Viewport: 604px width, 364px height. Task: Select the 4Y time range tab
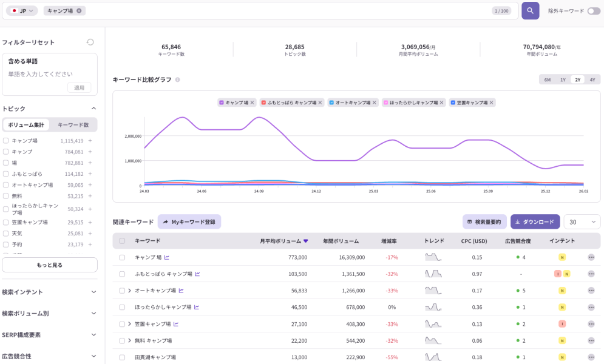coord(592,79)
